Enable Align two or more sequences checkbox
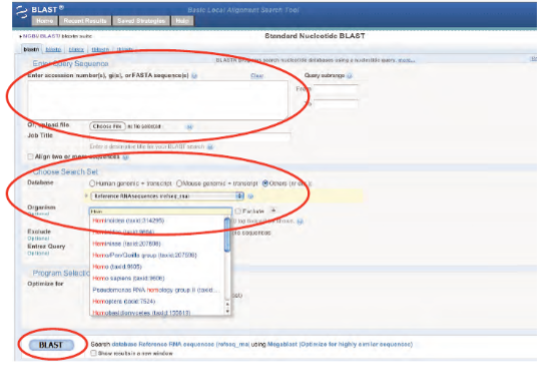 [30, 156]
